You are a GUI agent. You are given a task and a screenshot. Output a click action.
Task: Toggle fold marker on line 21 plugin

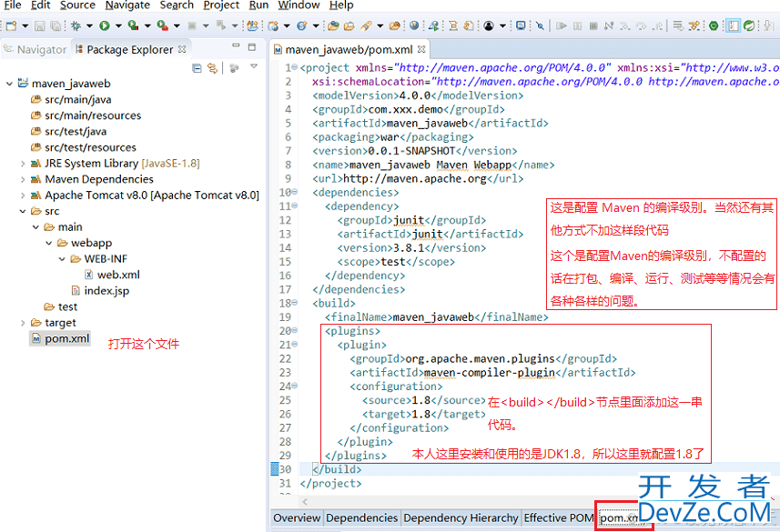(295, 344)
